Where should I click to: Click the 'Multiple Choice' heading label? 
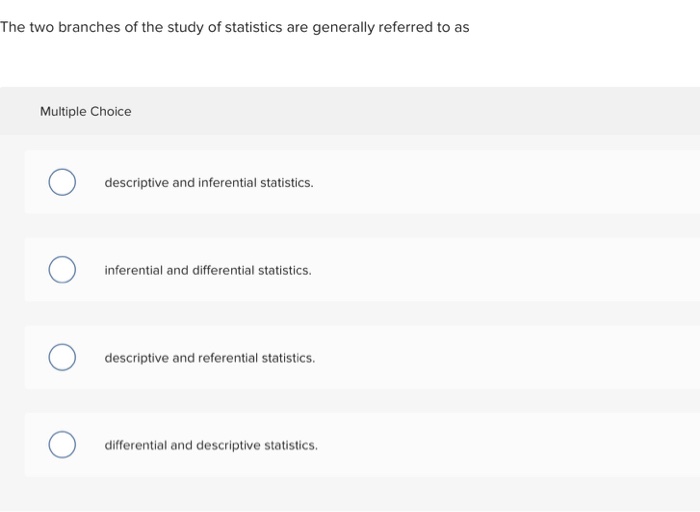[x=85, y=111]
